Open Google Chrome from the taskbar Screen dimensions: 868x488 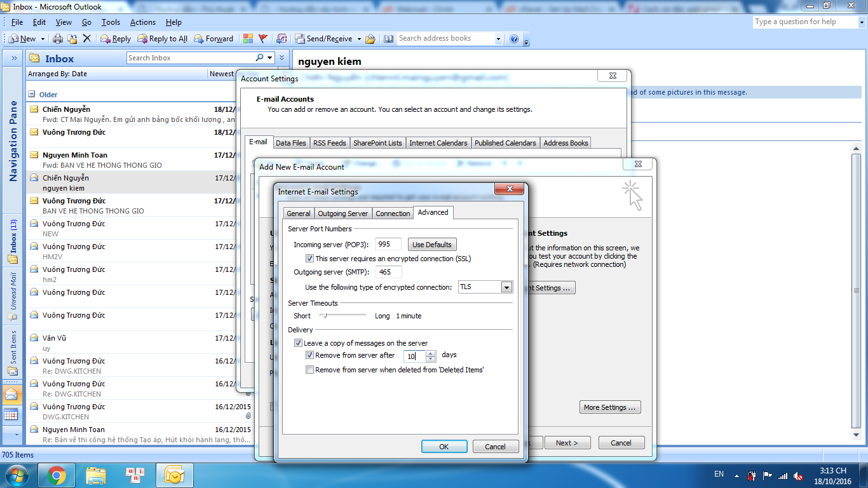tap(56, 475)
